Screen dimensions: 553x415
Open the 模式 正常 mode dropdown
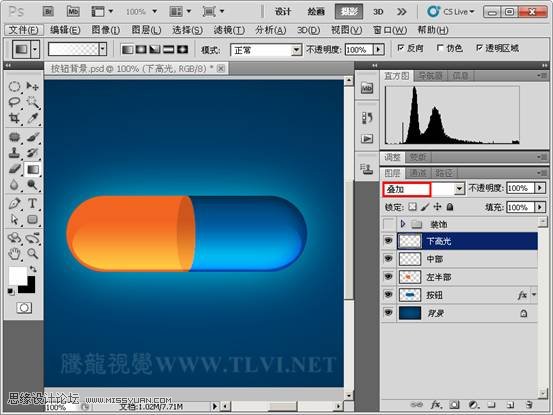click(x=266, y=50)
